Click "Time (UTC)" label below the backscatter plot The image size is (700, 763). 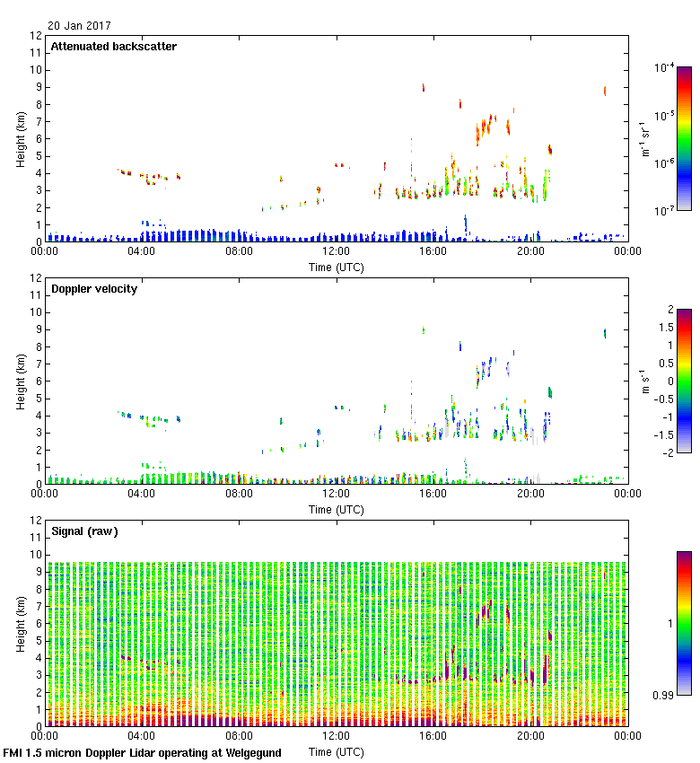pos(336,267)
